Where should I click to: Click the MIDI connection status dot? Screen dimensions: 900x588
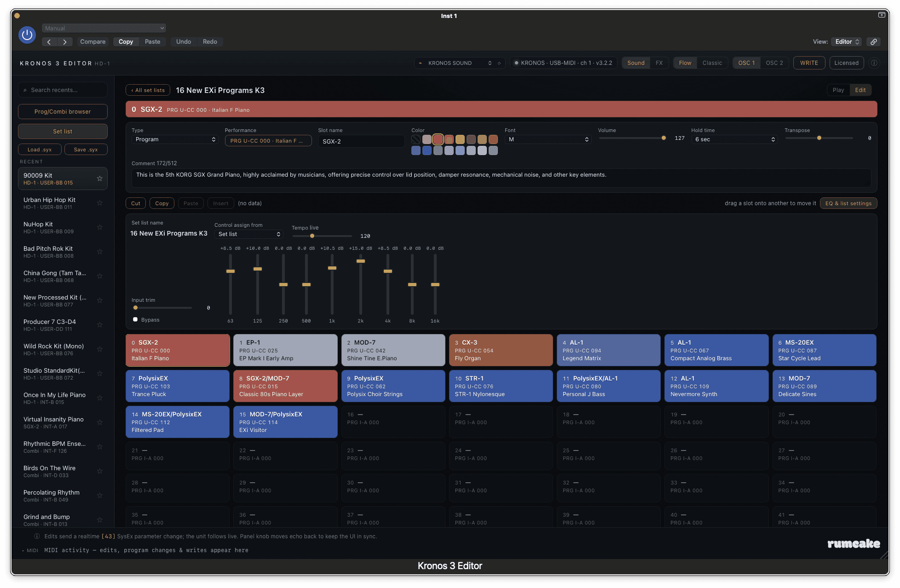click(x=516, y=63)
